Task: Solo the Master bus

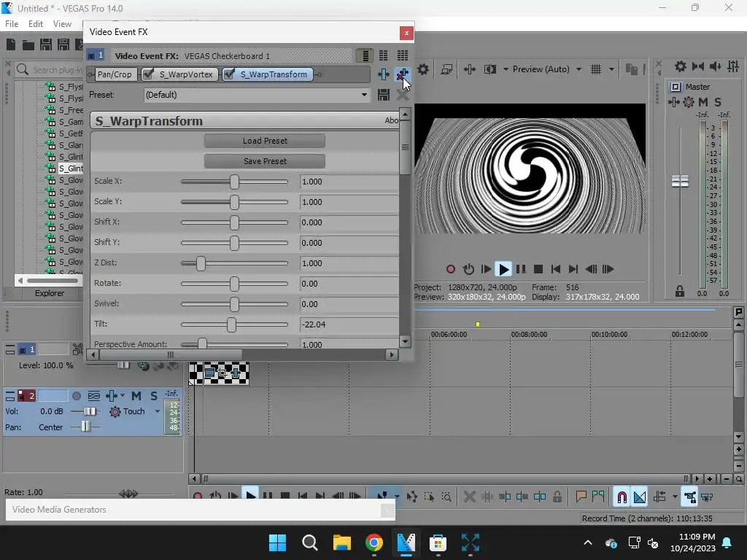Action: tap(718, 102)
